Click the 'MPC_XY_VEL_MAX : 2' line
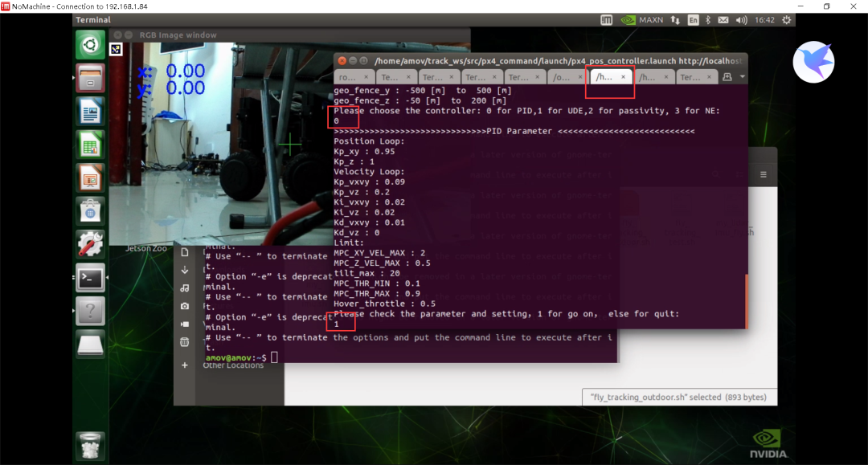868x465 pixels. (x=379, y=253)
